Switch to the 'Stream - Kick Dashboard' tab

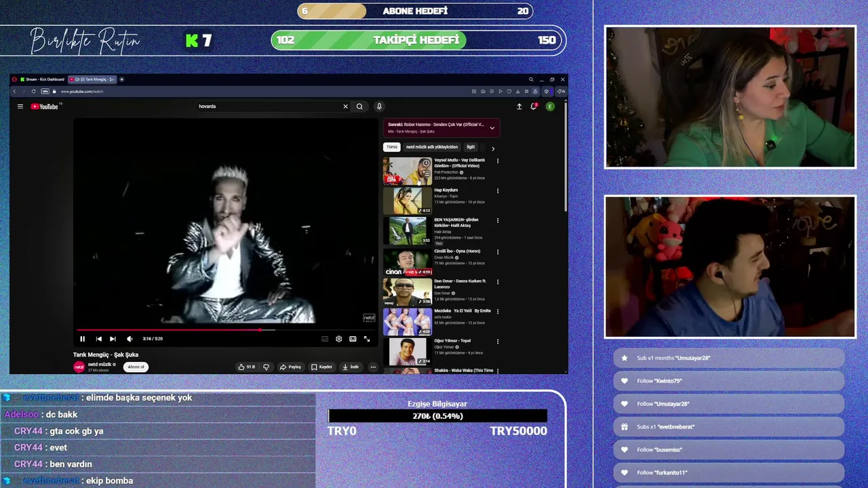pyautogui.click(x=41, y=79)
